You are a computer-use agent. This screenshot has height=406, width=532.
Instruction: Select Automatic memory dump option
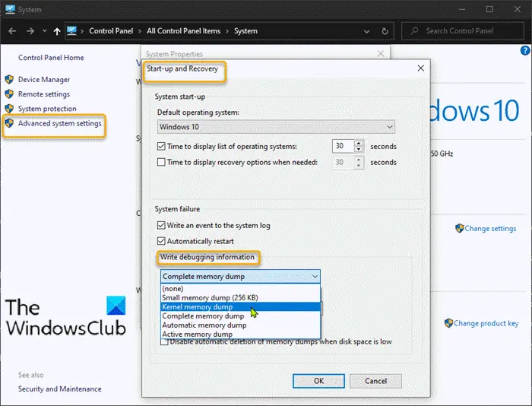[241, 325]
